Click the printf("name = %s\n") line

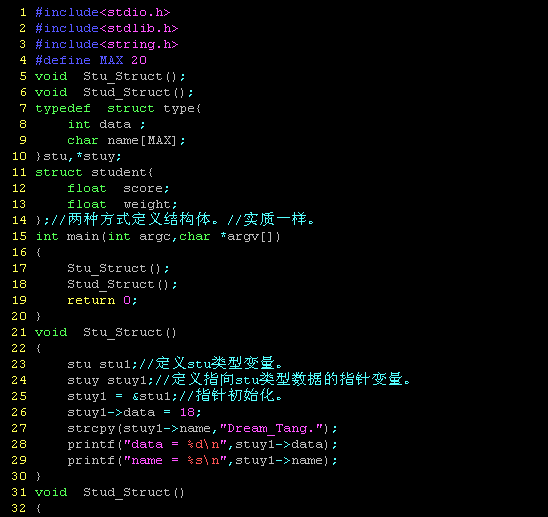(x=202, y=461)
